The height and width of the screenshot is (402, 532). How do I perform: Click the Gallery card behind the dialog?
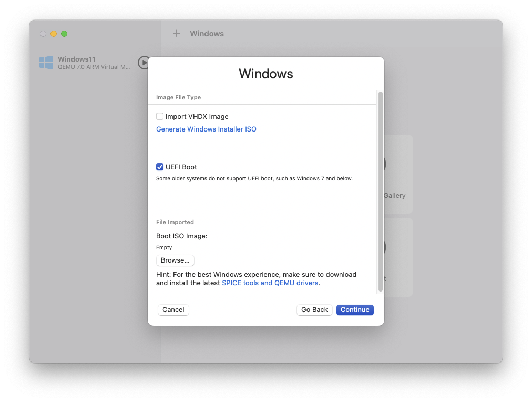398,174
